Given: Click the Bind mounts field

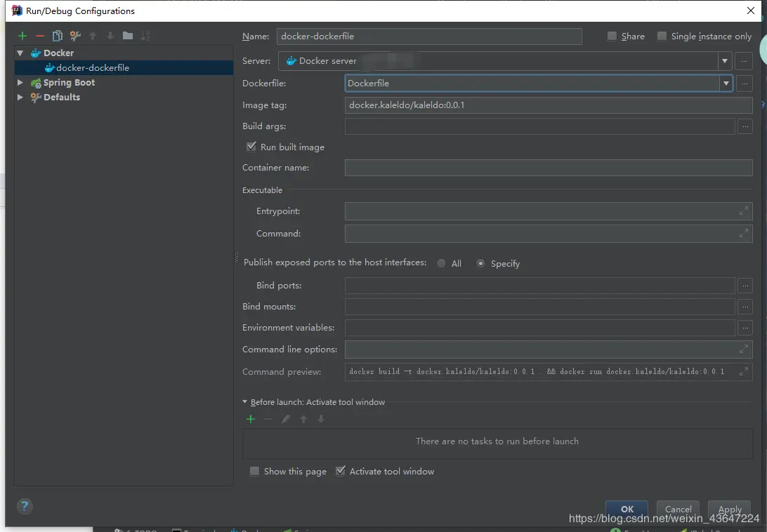Looking at the screenshot, I should 539,307.
